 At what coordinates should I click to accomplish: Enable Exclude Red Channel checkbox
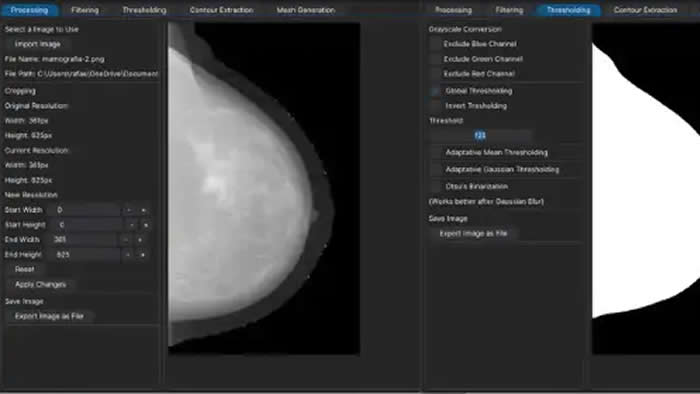click(x=435, y=74)
